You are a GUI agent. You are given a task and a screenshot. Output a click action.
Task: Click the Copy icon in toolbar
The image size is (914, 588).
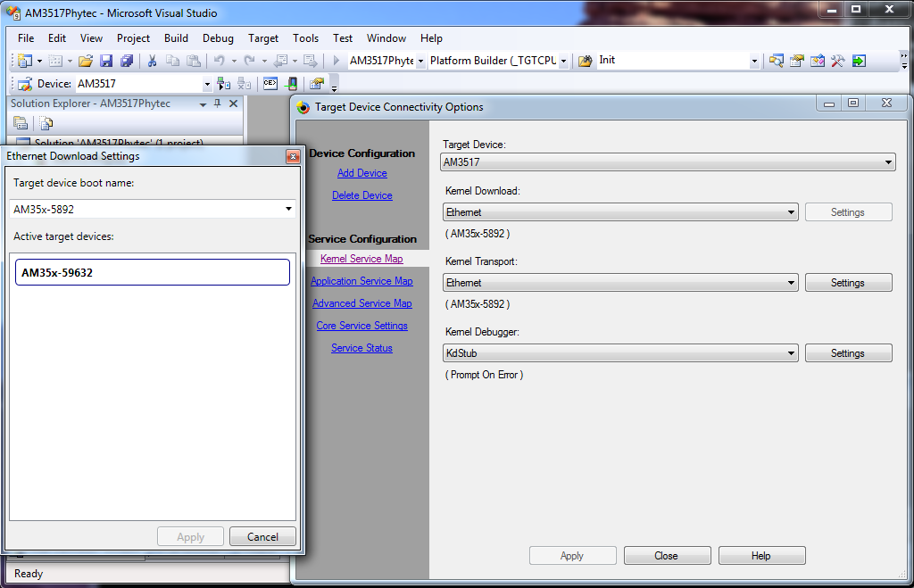coord(172,61)
